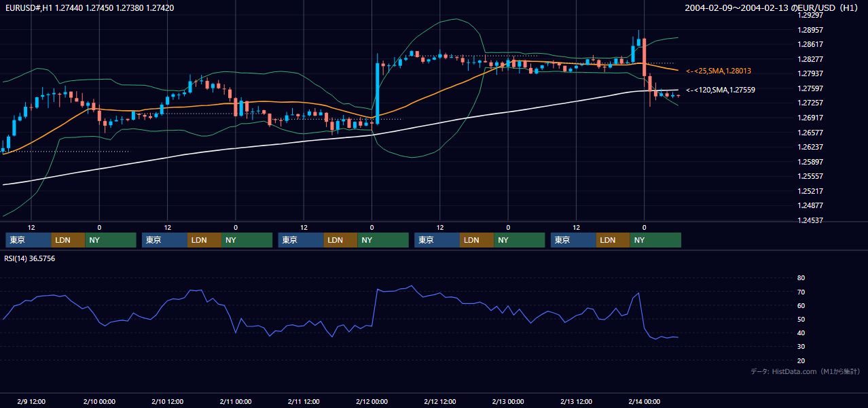Click the 1.27597 price axis label

pos(810,88)
